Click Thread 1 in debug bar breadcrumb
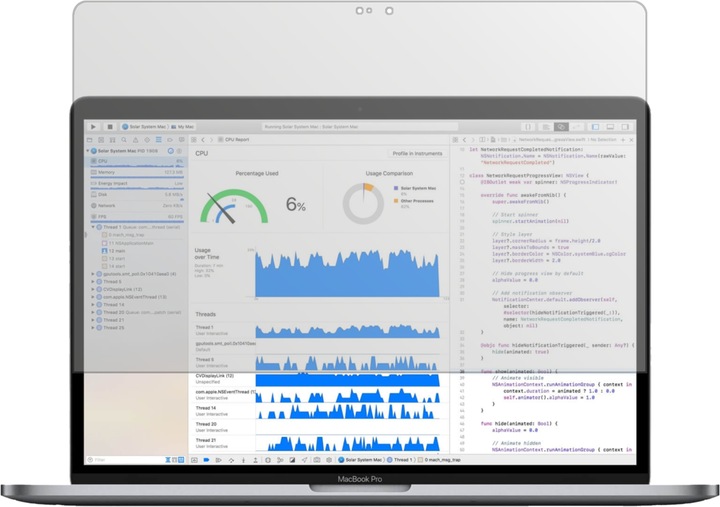The image size is (720, 507). pyautogui.click(x=399, y=460)
